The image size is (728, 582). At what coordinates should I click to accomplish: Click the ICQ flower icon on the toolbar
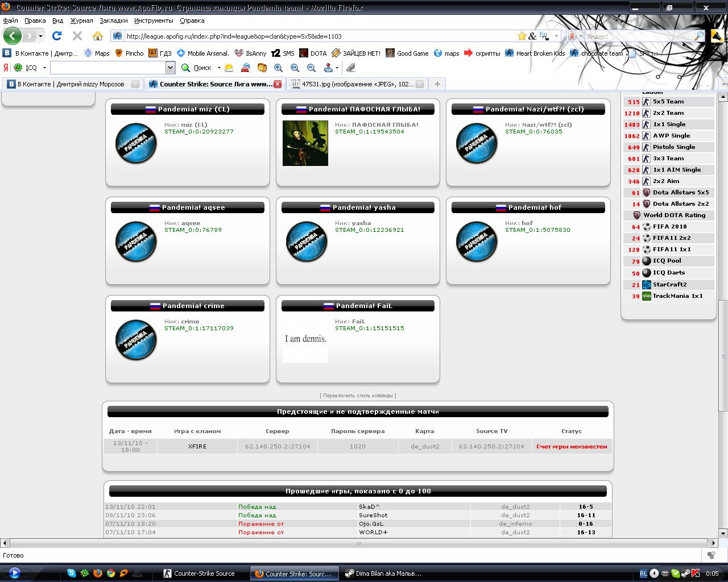coord(18,68)
